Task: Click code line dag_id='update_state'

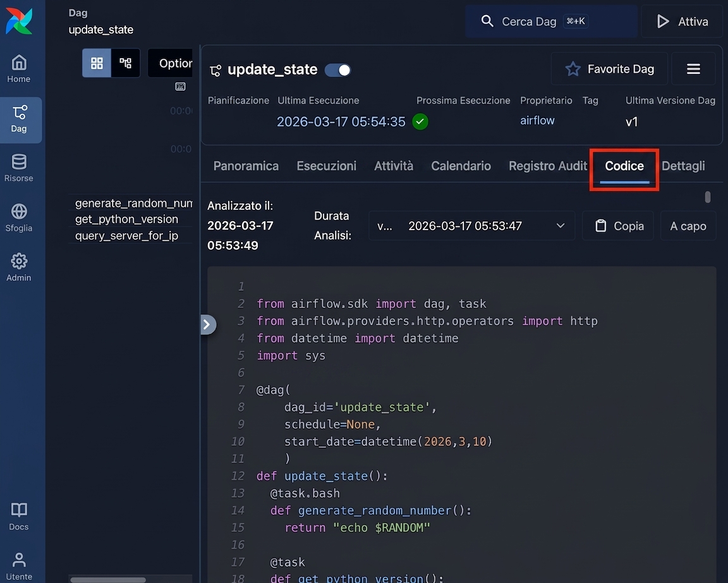Action: [x=360, y=407]
